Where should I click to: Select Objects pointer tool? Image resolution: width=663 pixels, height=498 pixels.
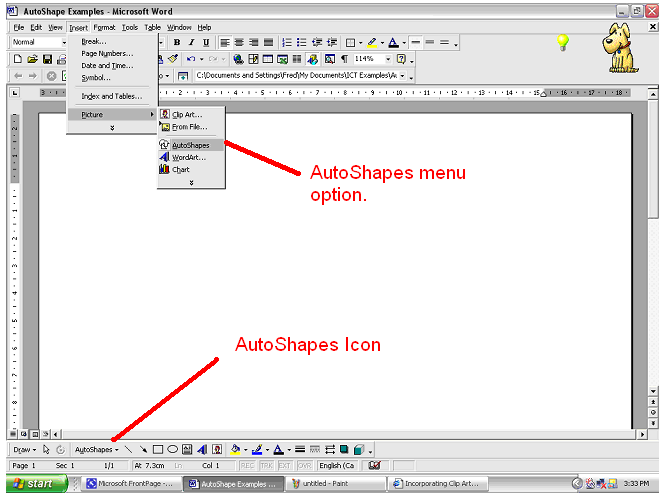47,449
